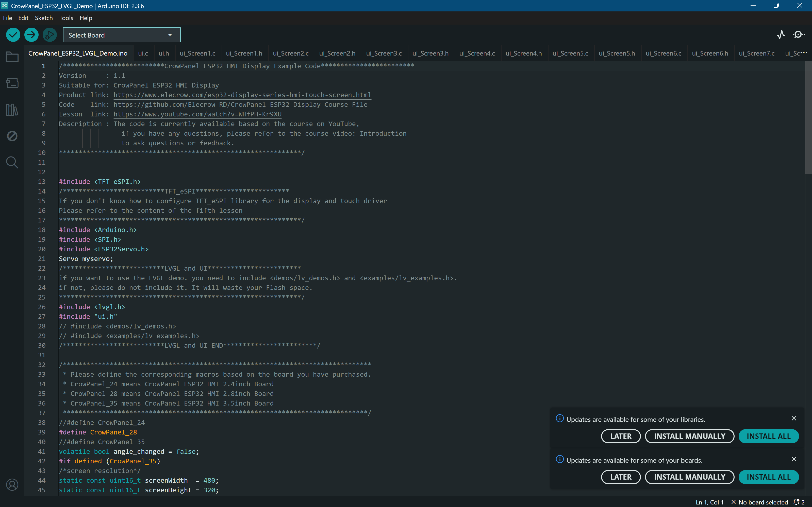Show more tabs via ellipsis overflow

point(804,53)
